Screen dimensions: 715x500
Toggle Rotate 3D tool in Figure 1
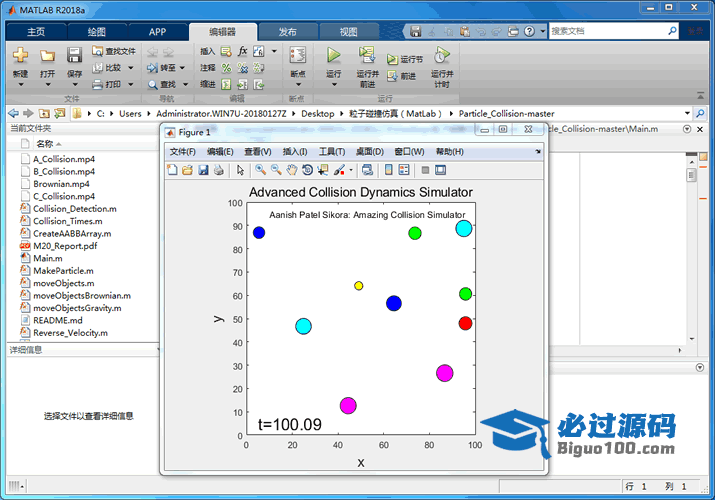pos(308,170)
